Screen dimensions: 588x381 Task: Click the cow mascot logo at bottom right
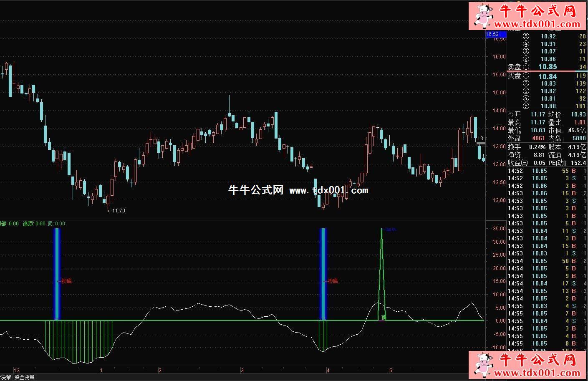tap(483, 365)
